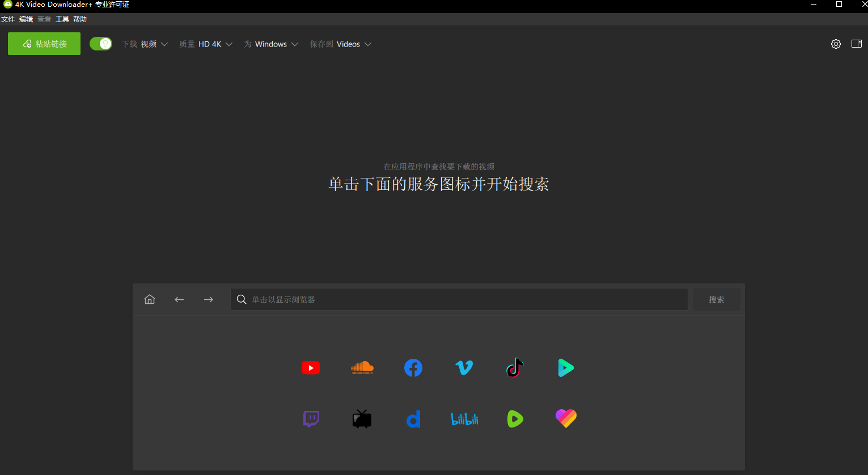868x475 pixels.
Task: Expand the 为 Windows dropdown
Action: click(271, 44)
